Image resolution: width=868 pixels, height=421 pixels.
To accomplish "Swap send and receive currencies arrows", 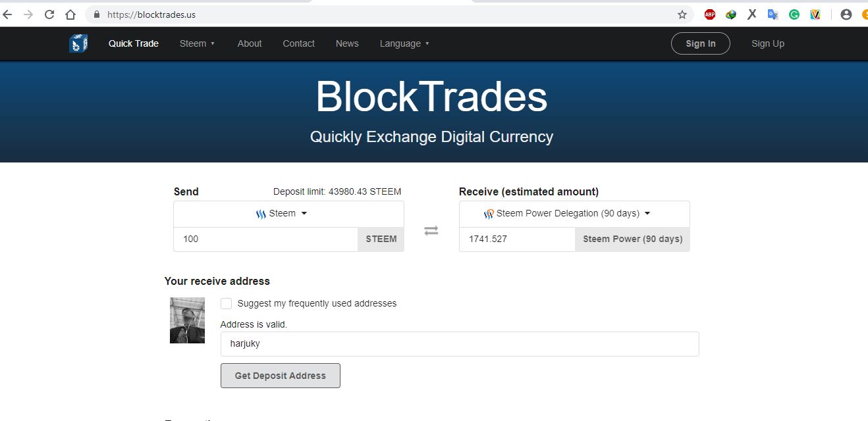I will point(431,231).
